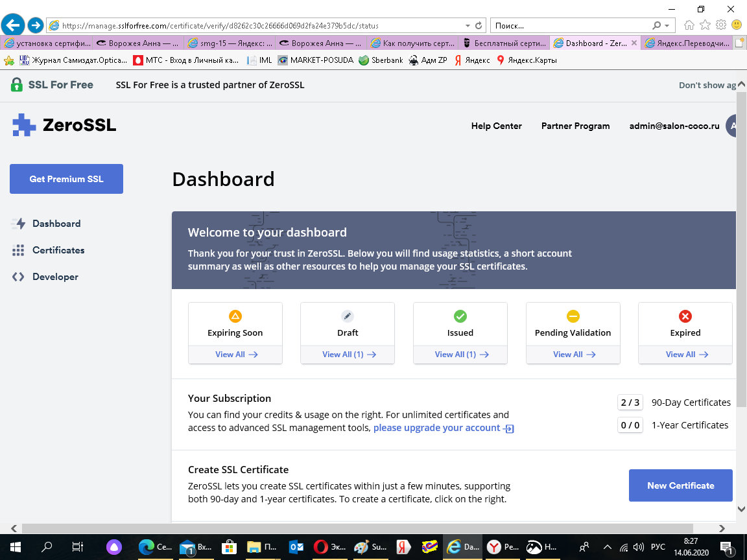Open favorites star icon in browser toolbar
Image resolution: width=747 pixels, height=560 pixels.
click(705, 25)
